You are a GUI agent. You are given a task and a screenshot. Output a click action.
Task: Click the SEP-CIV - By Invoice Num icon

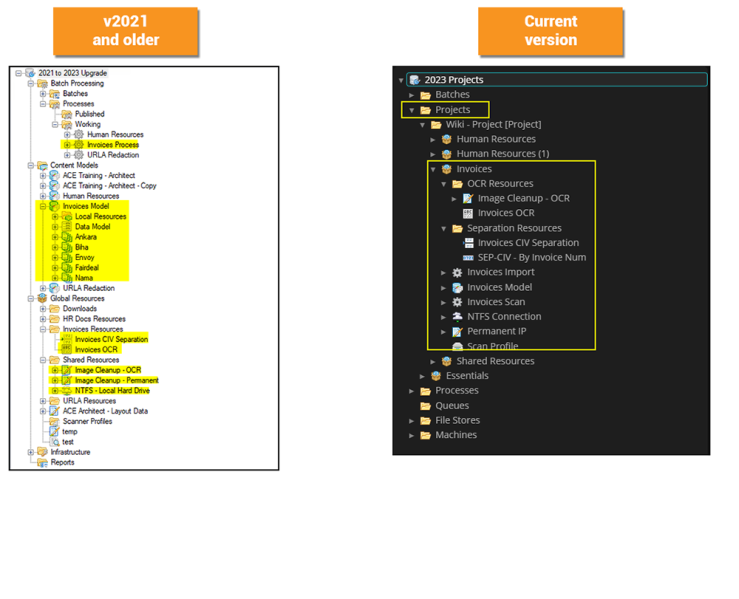click(468, 258)
